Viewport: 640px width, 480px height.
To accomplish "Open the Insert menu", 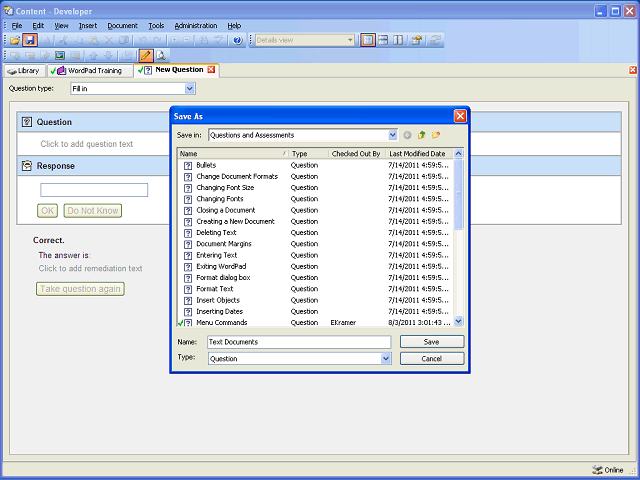I will [x=88, y=26].
